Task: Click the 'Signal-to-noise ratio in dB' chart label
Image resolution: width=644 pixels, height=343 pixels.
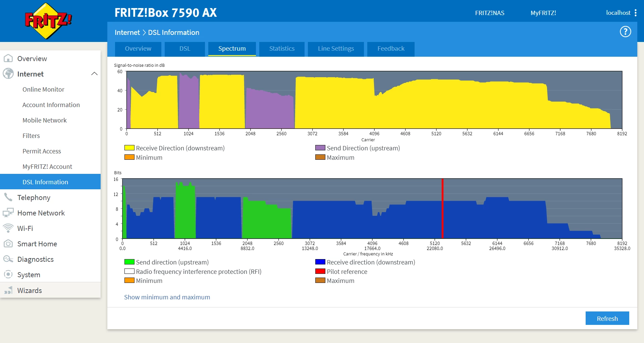Action: pyautogui.click(x=139, y=65)
